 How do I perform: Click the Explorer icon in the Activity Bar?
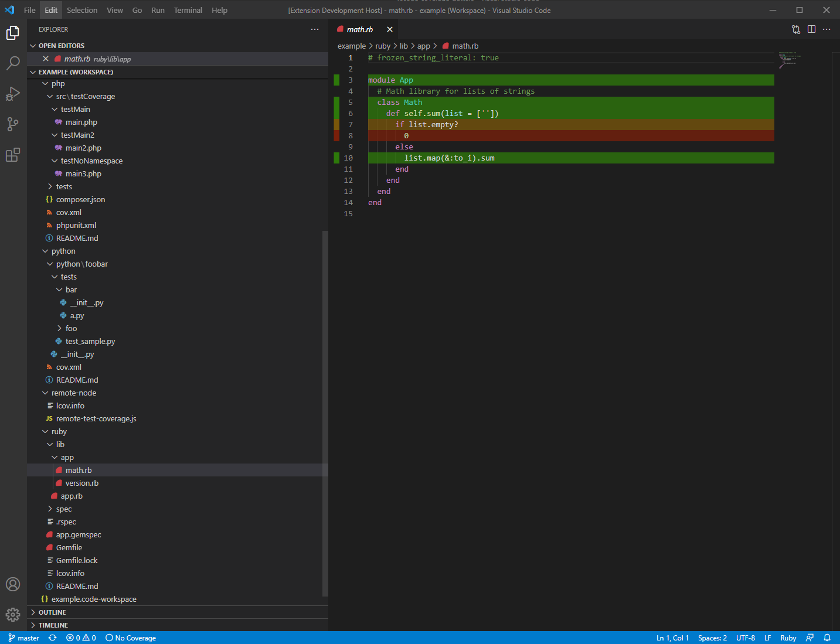click(12, 33)
